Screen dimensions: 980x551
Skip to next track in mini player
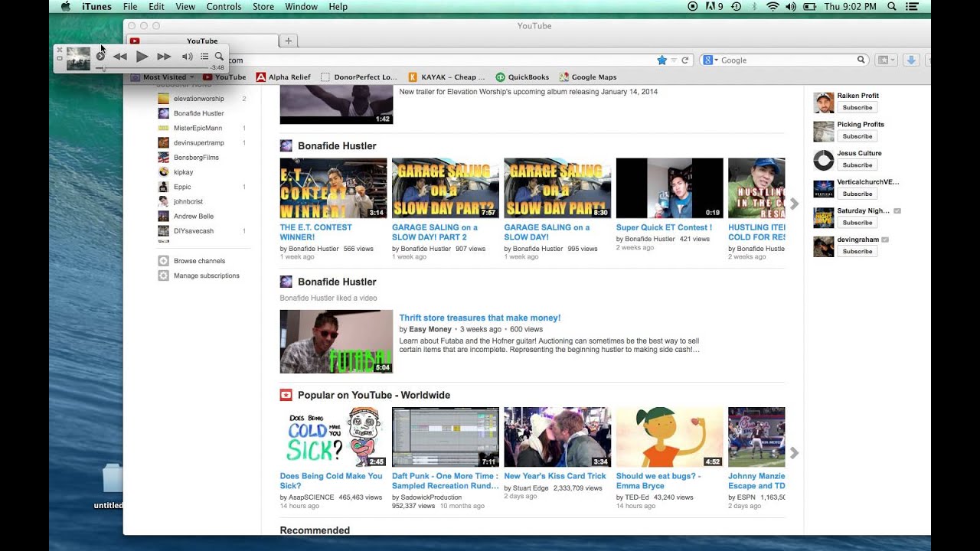click(164, 57)
